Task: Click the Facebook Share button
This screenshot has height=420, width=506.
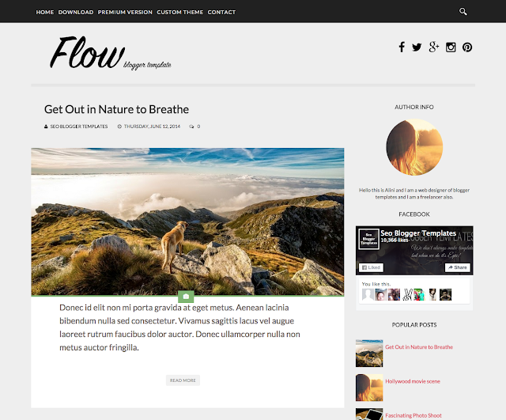Action: tap(458, 267)
